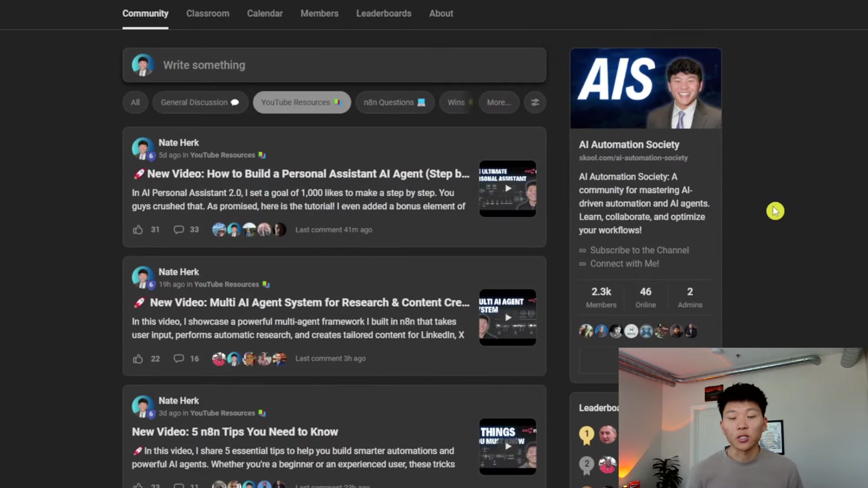This screenshot has height=488, width=868.
Task: Open the Connect with Me! link
Action: click(625, 264)
